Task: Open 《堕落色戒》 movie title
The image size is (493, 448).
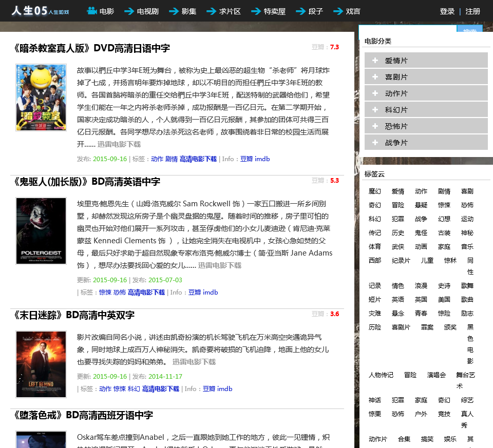Action: [x=83, y=415]
